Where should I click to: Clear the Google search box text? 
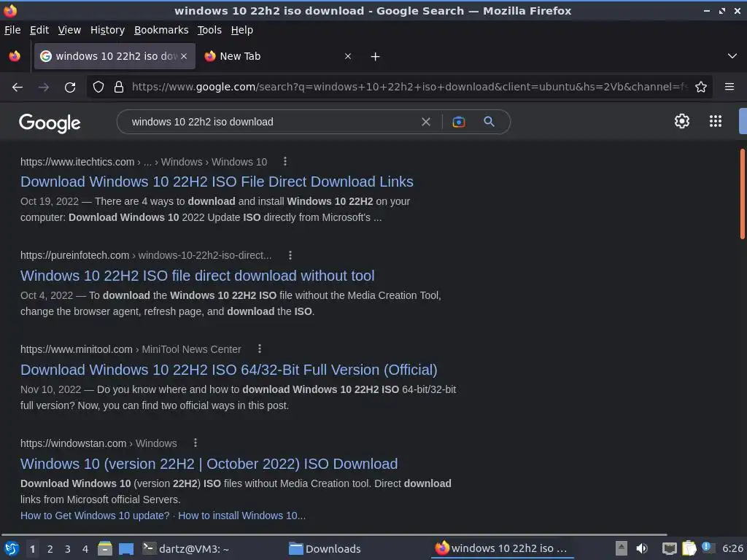(426, 122)
